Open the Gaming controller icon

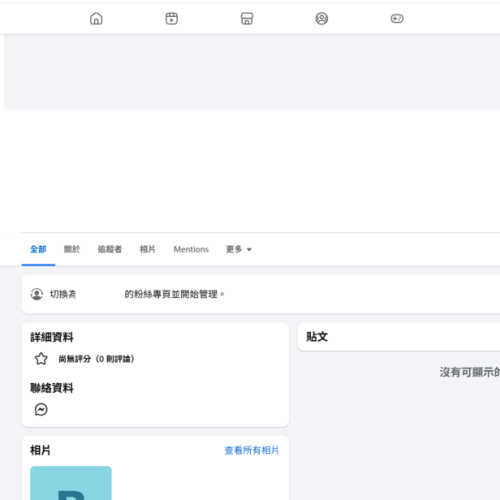pyautogui.click(x=397, y=18)
